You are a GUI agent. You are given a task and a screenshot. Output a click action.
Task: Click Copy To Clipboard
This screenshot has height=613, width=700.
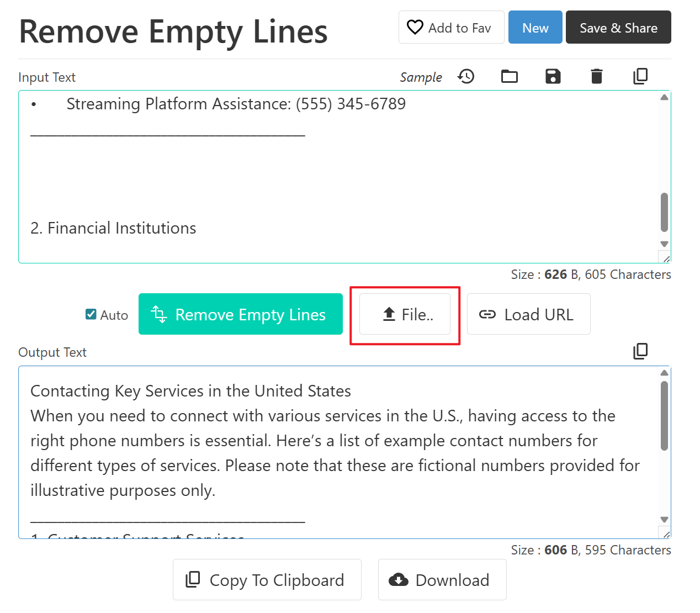pos(267,580)
